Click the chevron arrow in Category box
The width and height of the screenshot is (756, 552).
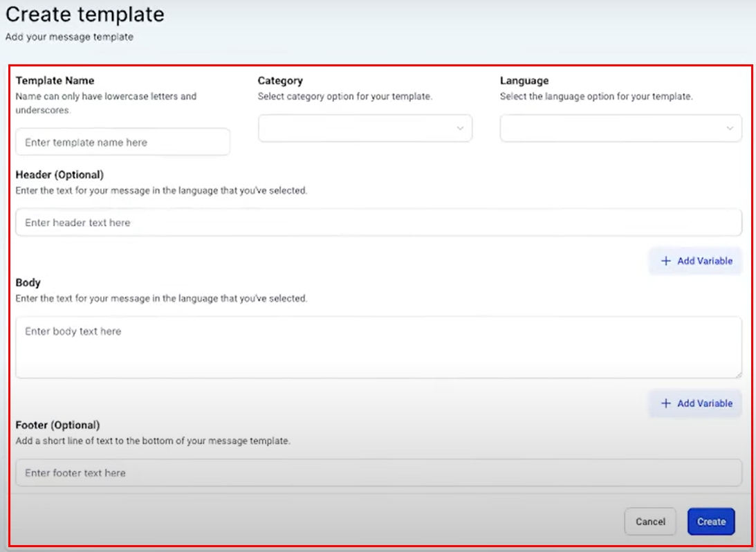point(460,129)
